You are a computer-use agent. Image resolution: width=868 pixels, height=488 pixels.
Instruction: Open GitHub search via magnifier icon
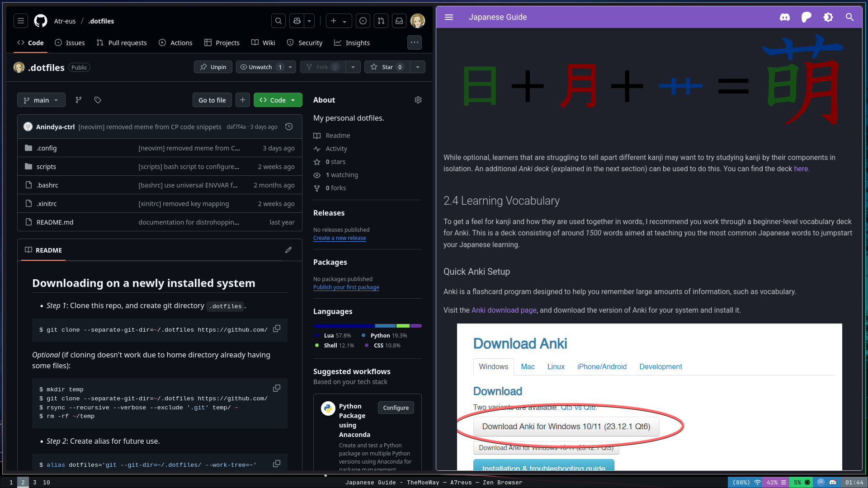coord(278,21)
